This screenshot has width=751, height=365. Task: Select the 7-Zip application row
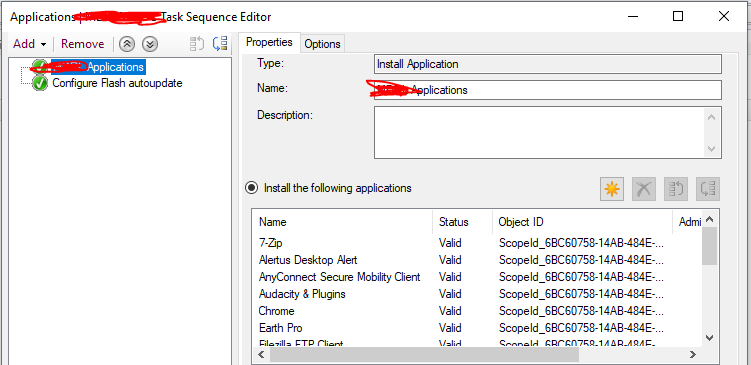(x=477, y=243)
